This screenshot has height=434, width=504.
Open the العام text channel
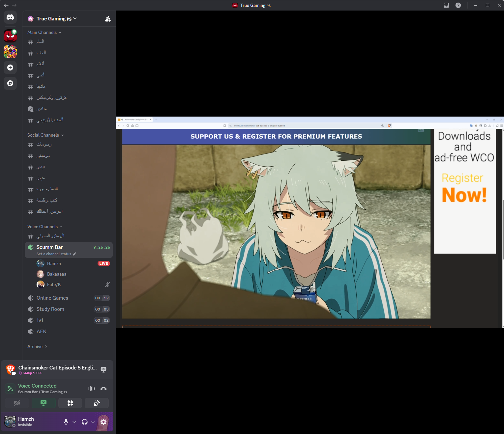coord(69,41)
